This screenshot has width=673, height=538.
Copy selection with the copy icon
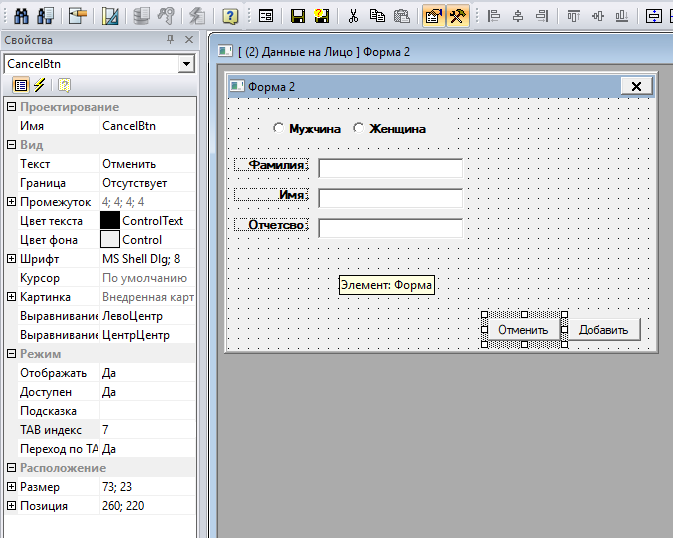click(x=377, y=16)
